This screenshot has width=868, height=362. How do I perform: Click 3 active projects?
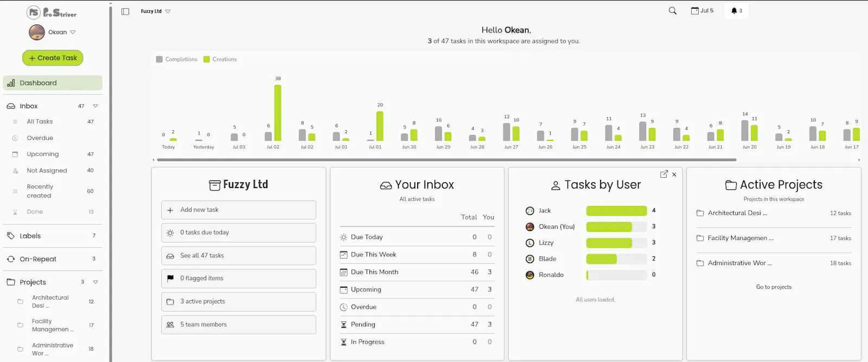pyautogui.click(x=239, y=302)
